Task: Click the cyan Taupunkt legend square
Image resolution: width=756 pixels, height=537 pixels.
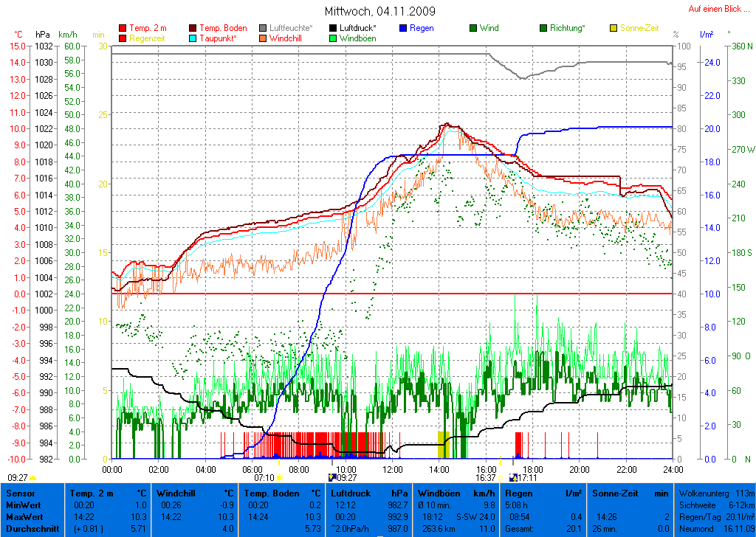Action: pos(193,38)
